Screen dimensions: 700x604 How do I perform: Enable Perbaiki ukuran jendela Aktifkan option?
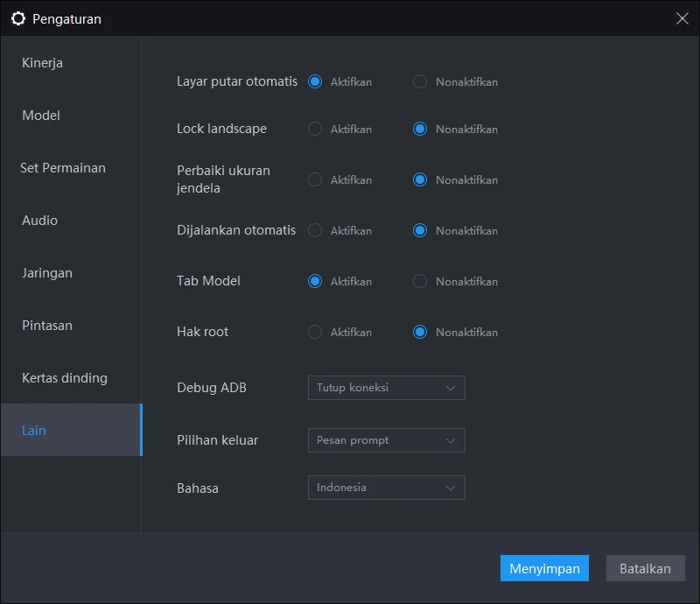[x=315, y=179]
